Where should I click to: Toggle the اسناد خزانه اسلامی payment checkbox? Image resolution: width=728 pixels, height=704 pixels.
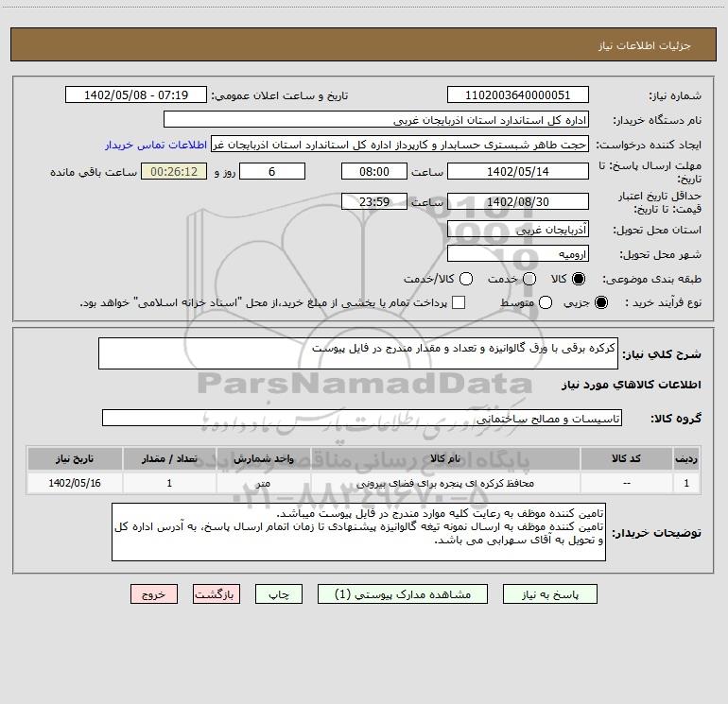click(x=459, y=302)
